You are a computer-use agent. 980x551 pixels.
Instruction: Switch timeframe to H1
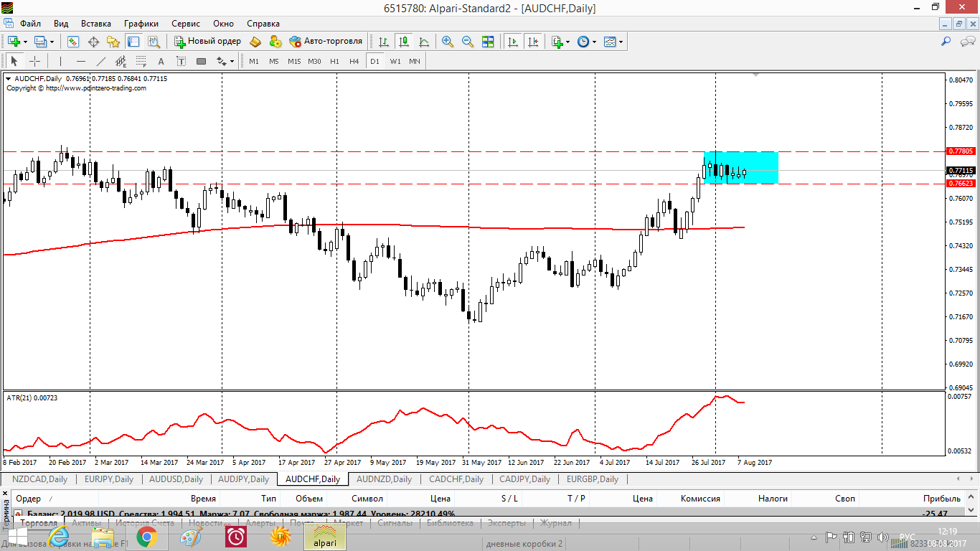click(x=334, y=61)
